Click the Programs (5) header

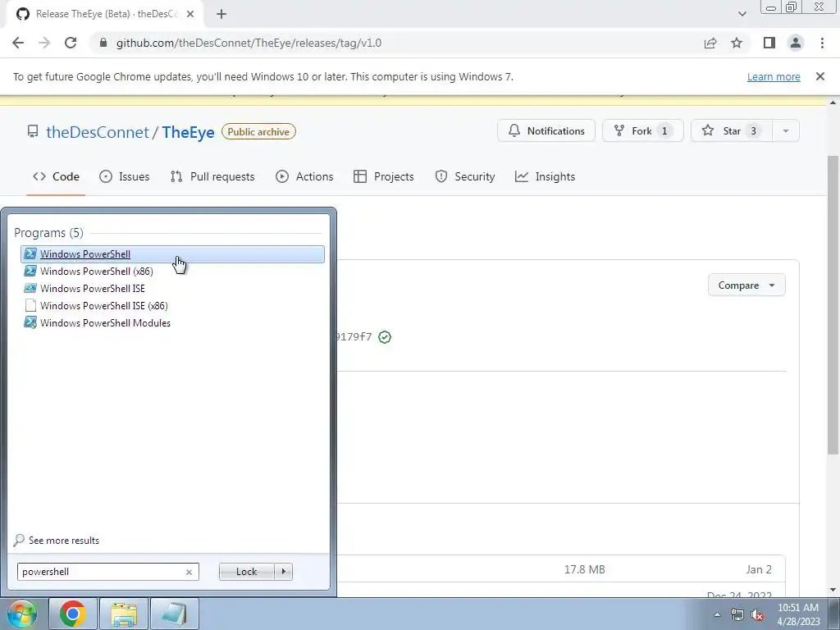click(x=48, y=232)
